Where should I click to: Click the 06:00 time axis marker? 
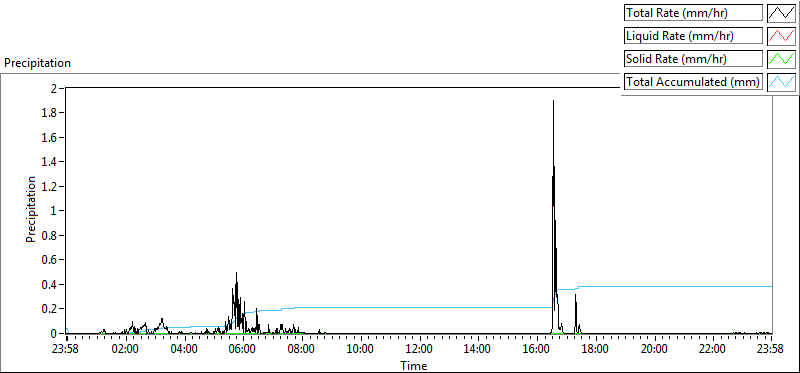(x=243, y=350)
